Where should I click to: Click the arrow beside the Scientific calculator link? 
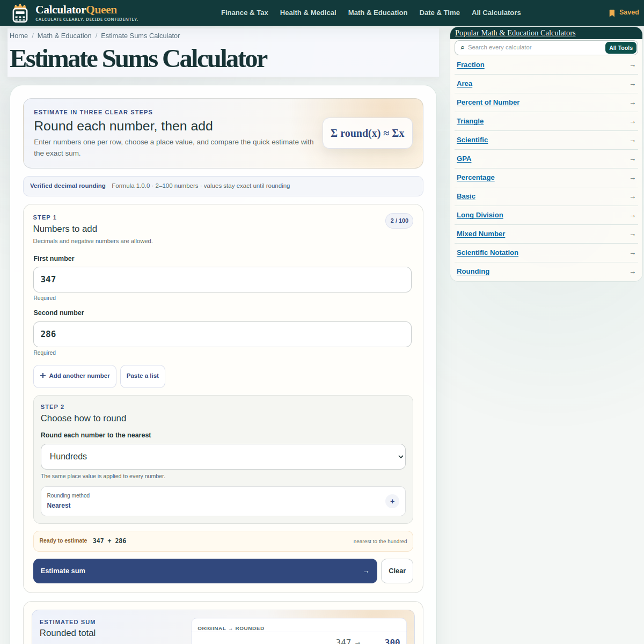tap(632, 141)
